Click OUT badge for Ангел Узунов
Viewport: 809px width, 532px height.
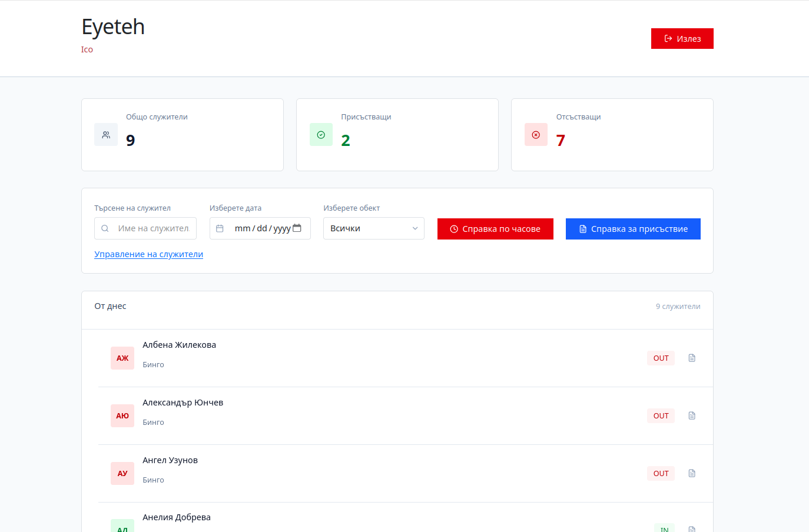click(x=661, y=473)
